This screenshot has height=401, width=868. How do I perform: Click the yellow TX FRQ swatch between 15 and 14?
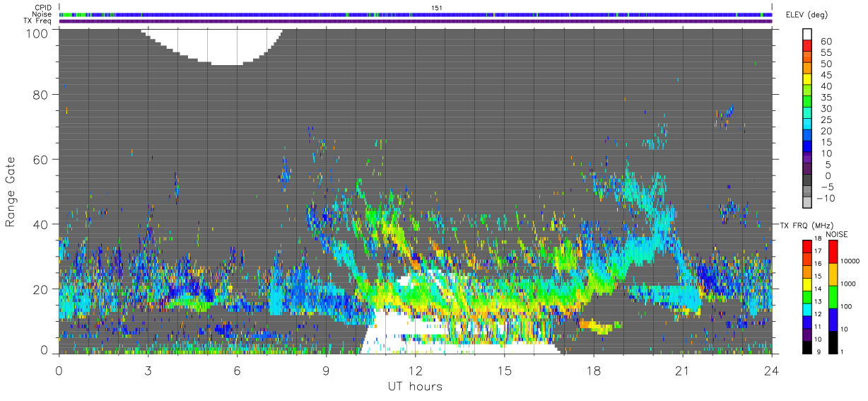(x=807, y=284)
